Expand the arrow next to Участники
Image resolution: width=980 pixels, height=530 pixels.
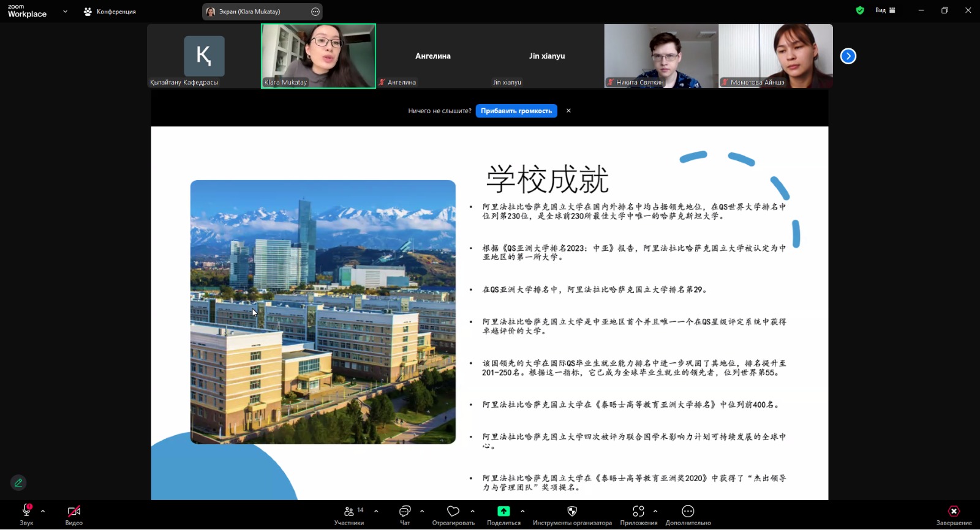click(x=376, y=511)
